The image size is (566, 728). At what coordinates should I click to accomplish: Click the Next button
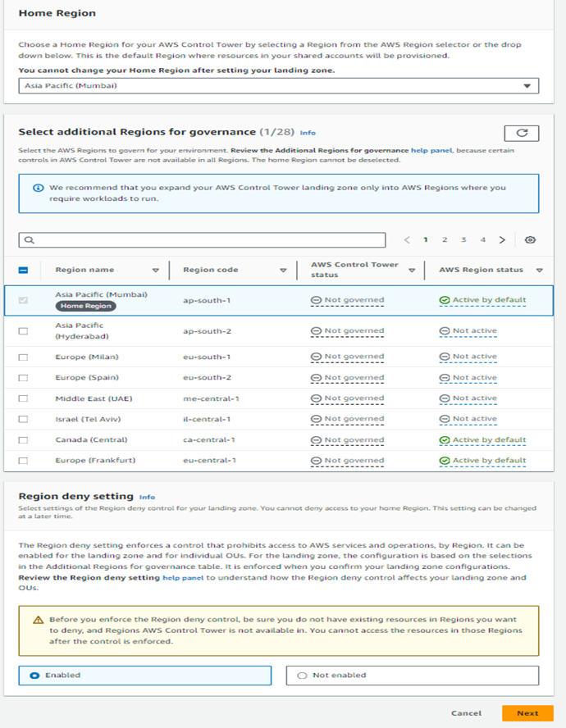point(527,713)
